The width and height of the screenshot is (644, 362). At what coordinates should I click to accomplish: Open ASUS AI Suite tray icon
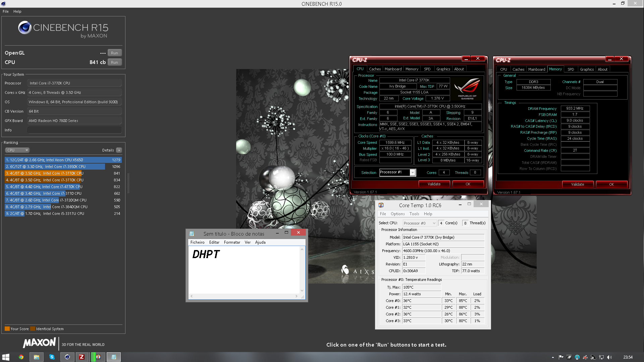coord(569,357)
